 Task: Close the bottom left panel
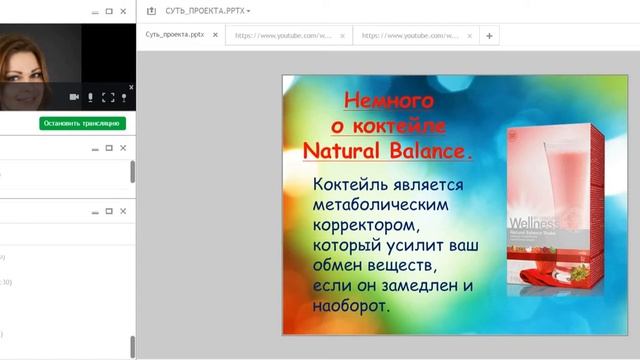click(123, 211)
